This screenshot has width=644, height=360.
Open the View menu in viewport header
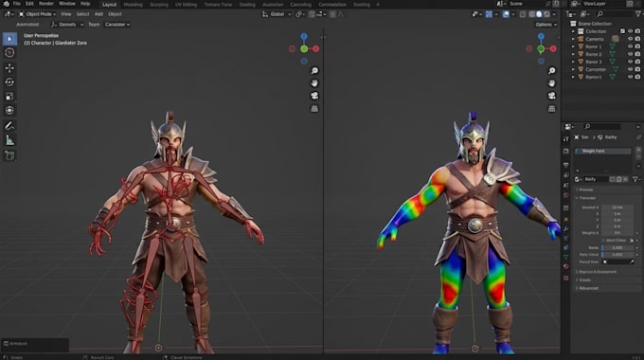pyautogui.click(x=65, y=14)
